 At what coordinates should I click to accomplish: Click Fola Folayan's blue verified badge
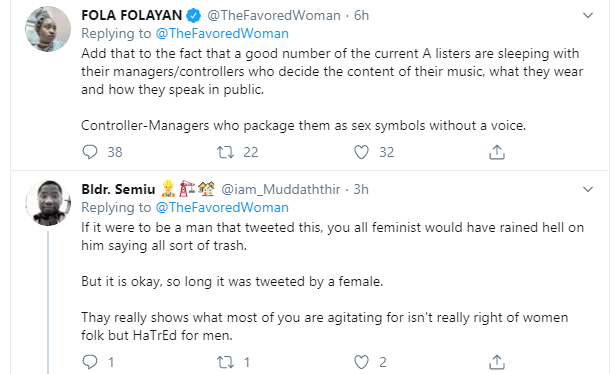(193, 16)
